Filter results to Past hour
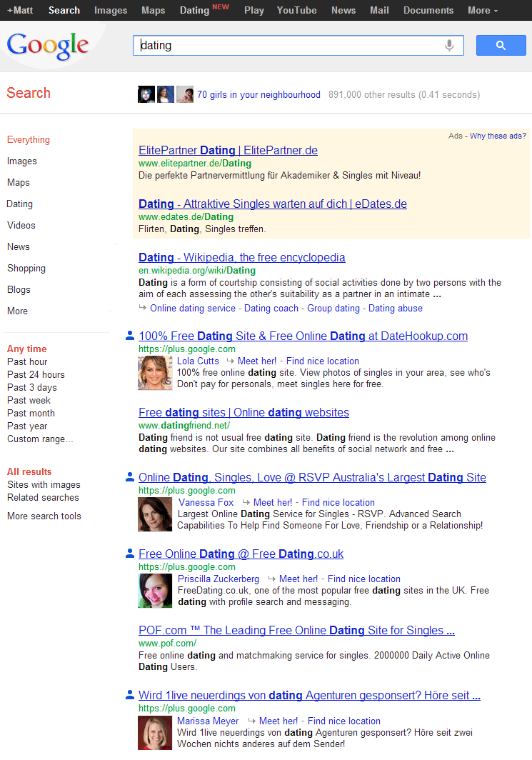Viewport: 532px width, 760px height. point(27,361)
